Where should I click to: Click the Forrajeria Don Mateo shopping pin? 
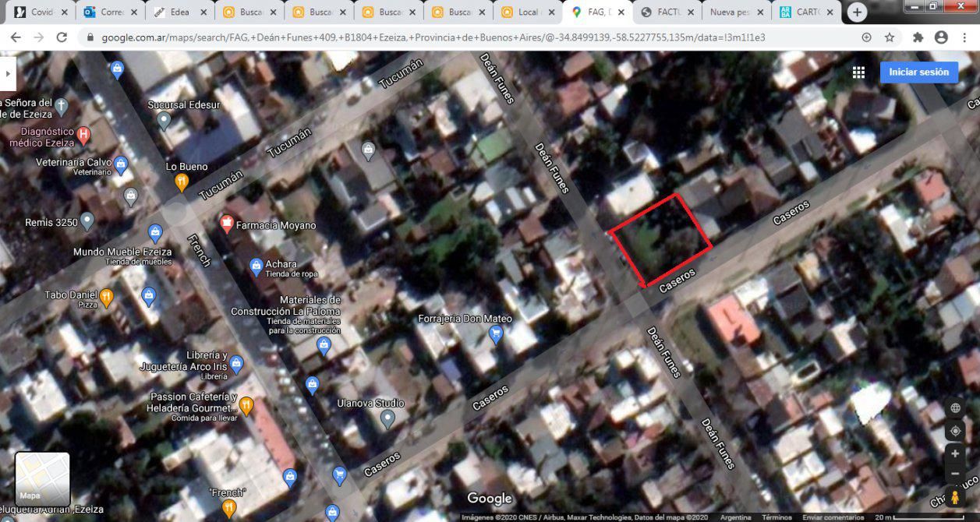(x=495, y=334)
